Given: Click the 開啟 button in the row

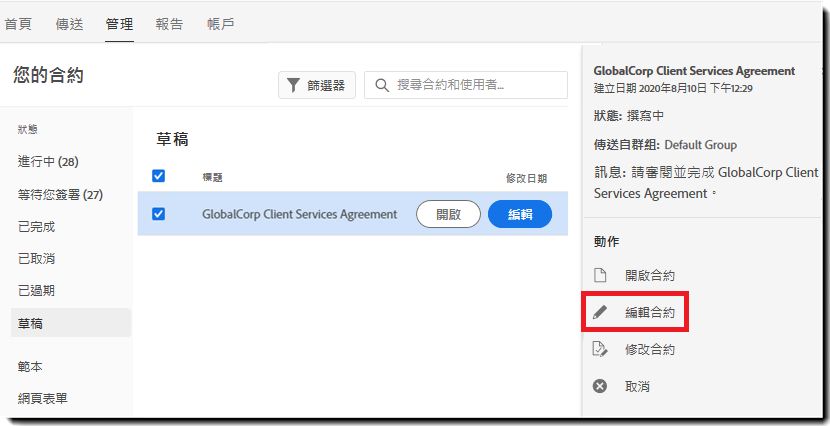Looking at the screenshot, I should pos(448,214).
